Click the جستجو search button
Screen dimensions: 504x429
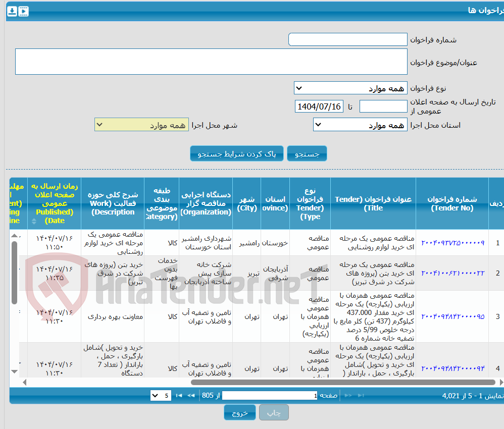307,153
